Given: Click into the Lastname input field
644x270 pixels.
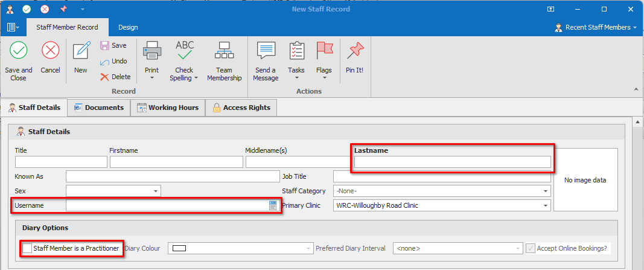Looking at the screenshot, I should point(452,162).
